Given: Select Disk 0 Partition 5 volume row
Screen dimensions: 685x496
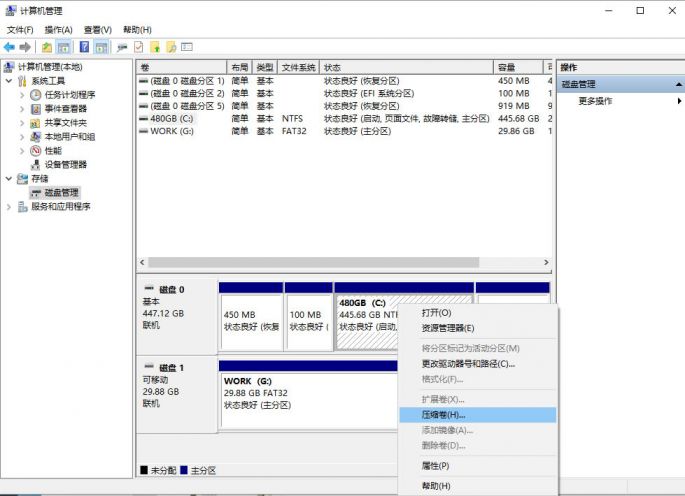Looking at the screenshot, I should pos(344,106).
